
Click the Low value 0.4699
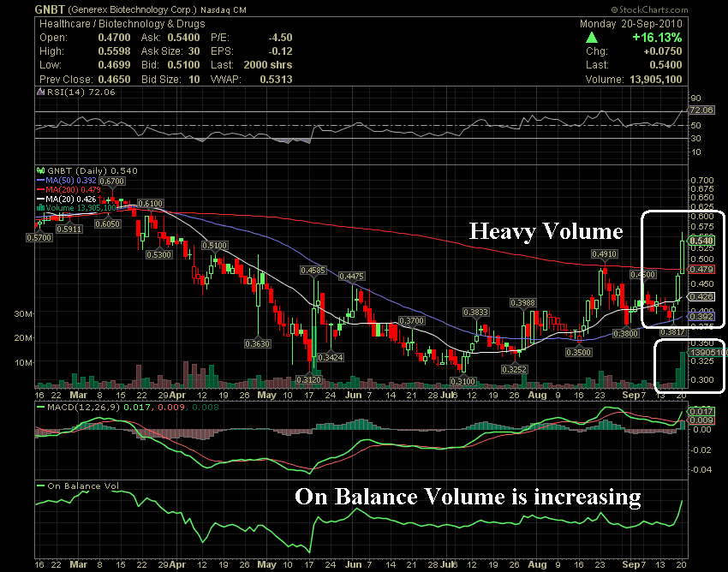(x=114, y=65)
